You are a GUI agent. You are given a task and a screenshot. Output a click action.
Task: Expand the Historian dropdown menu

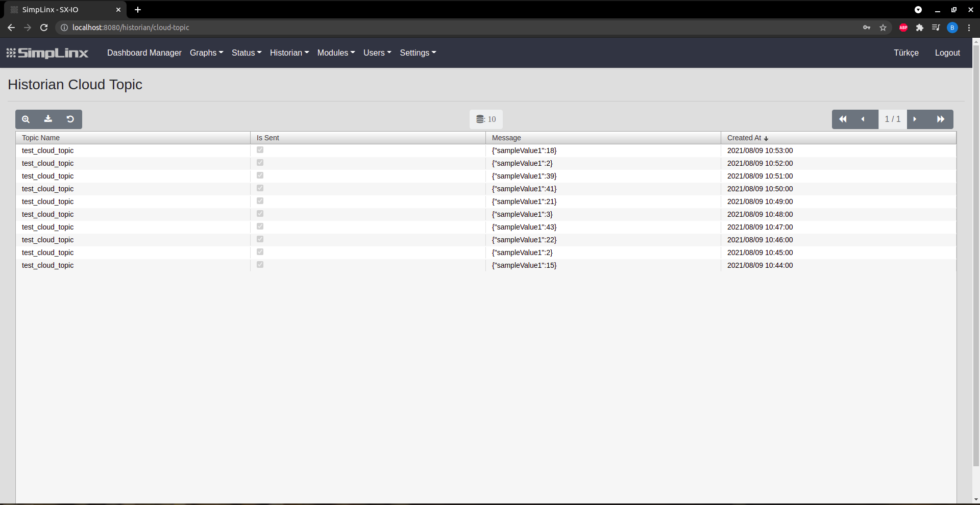click(x=289, y=53)
